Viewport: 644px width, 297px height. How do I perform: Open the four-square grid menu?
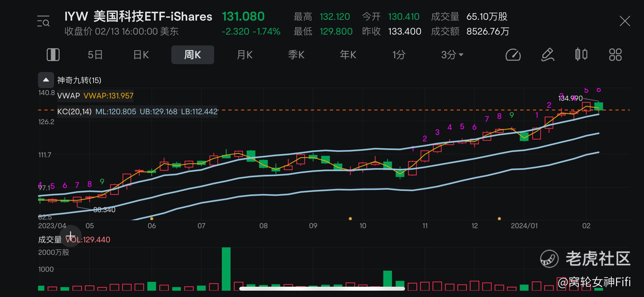[615, 55]
